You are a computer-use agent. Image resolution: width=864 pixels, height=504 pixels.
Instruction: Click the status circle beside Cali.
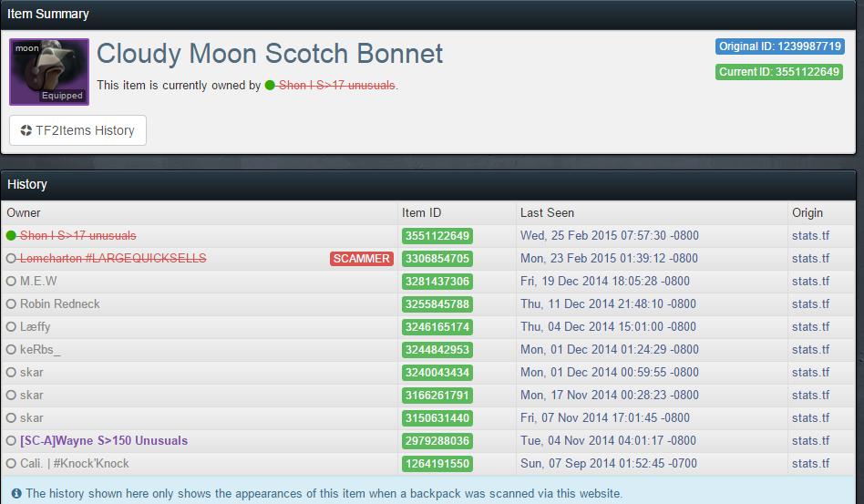(x=11, y=464)
